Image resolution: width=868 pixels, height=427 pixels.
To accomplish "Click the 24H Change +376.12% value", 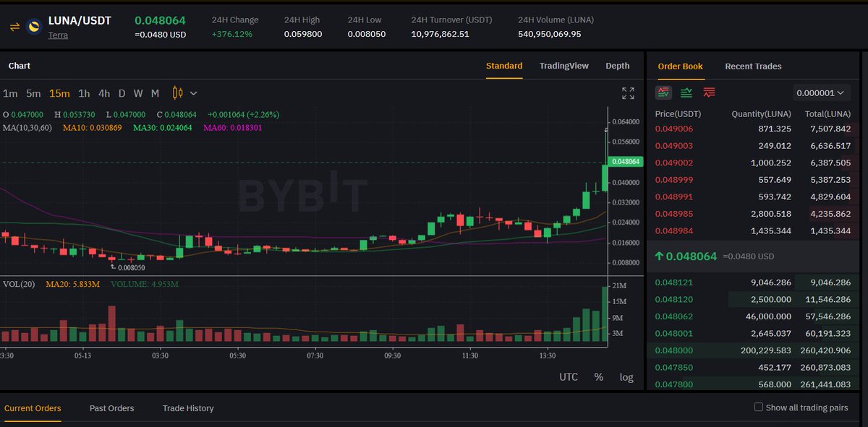I will click(x=232, y=34).
